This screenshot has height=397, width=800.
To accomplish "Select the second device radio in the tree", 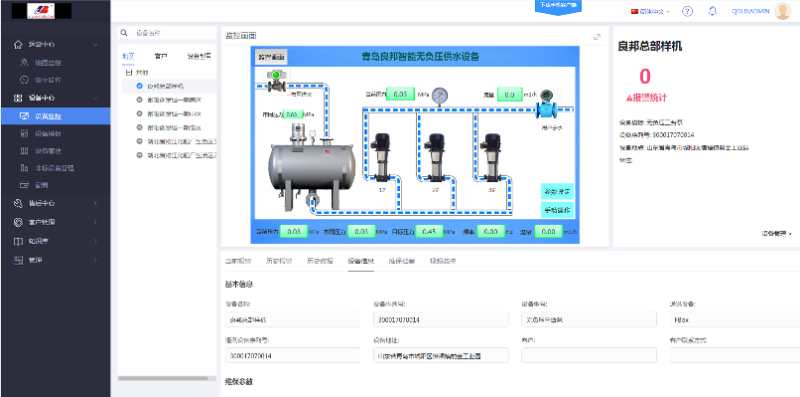I will pyautogui.click(x=139, y=100).
